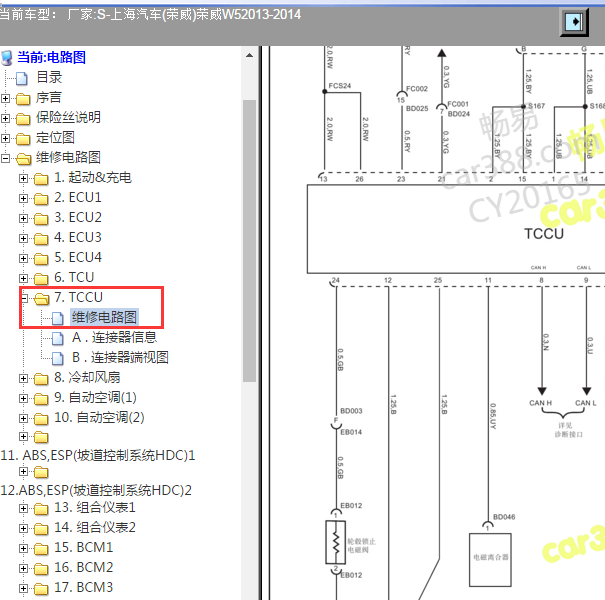Click the open folder icon for 7. TCCU
The width and height of the screenshot is (605, 600).
[x=42, y=298]
